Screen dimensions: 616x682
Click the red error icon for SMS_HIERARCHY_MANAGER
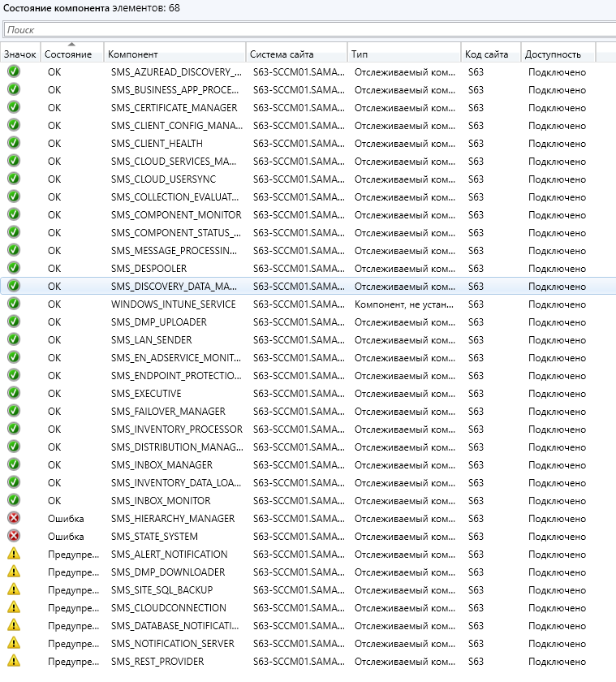click(14, 518)
